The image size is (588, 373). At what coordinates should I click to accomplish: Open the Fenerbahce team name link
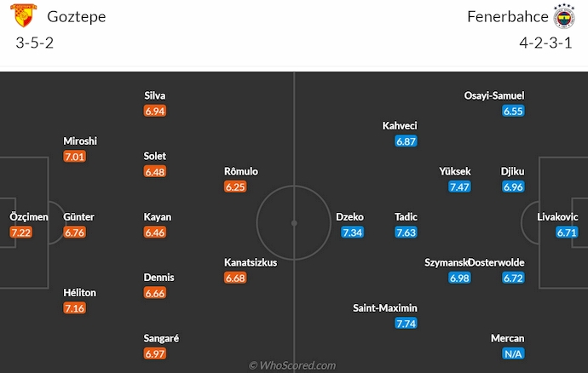pyautogui.click(x=507, y=17)
